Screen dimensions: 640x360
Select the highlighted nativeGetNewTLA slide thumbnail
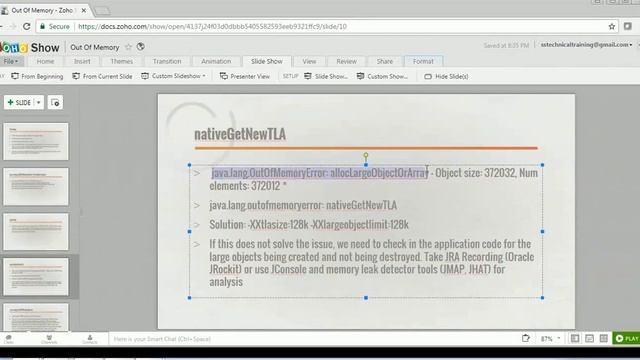36,277
